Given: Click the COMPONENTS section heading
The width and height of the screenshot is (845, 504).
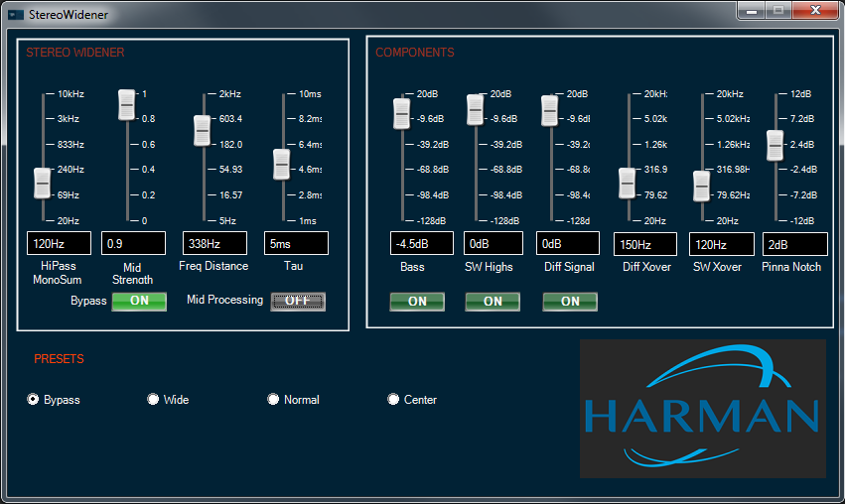Looking at the screenshot, I should (x=414, y=53).
